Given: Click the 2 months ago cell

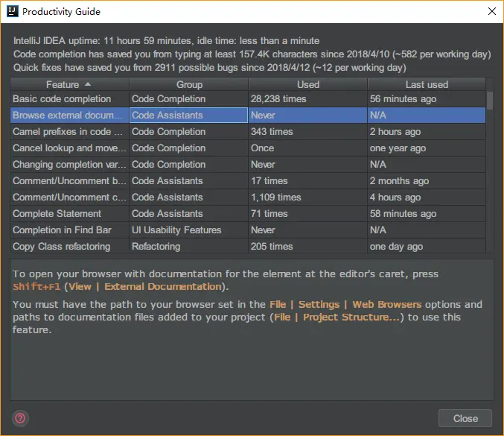Looking at the screenshot, I should (427, 181).
